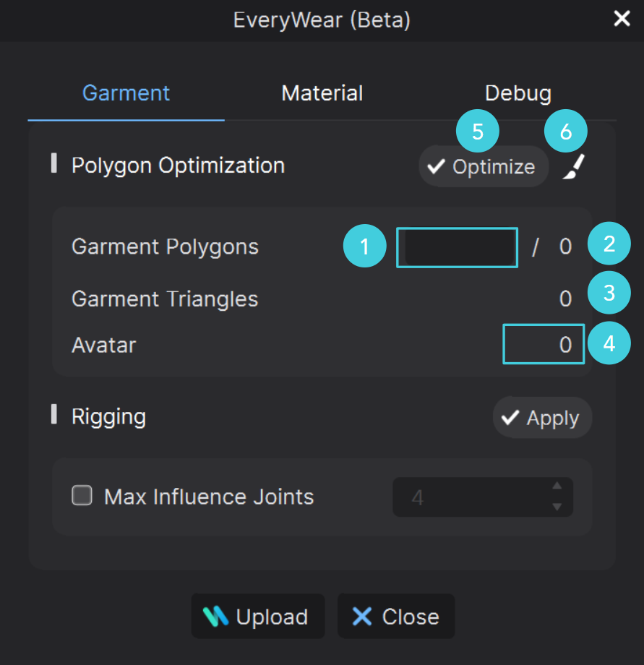Image resolution: width=644 pixels, height=665 pixels.
Task: Click the blue X icon on Close
Action: click(361, 617)
